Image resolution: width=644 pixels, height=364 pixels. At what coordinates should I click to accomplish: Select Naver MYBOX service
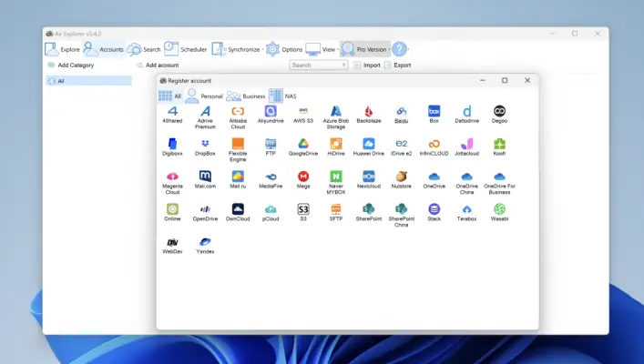336,183
